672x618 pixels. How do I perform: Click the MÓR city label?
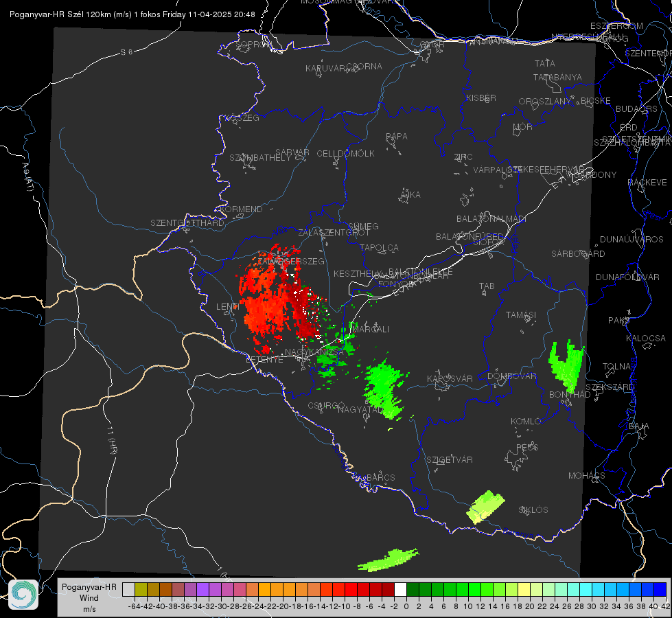tap(523, 126)
